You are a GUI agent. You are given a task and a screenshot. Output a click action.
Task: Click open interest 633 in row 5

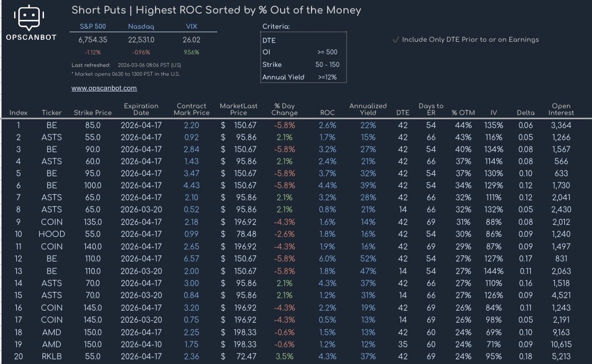coord(561,174)
